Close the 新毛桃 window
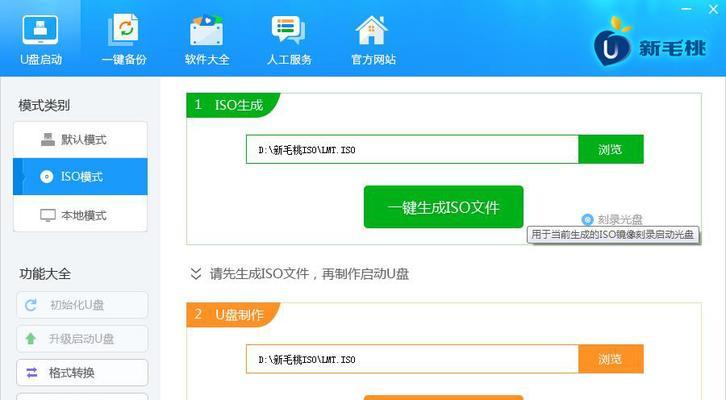 tap(713, 8)
